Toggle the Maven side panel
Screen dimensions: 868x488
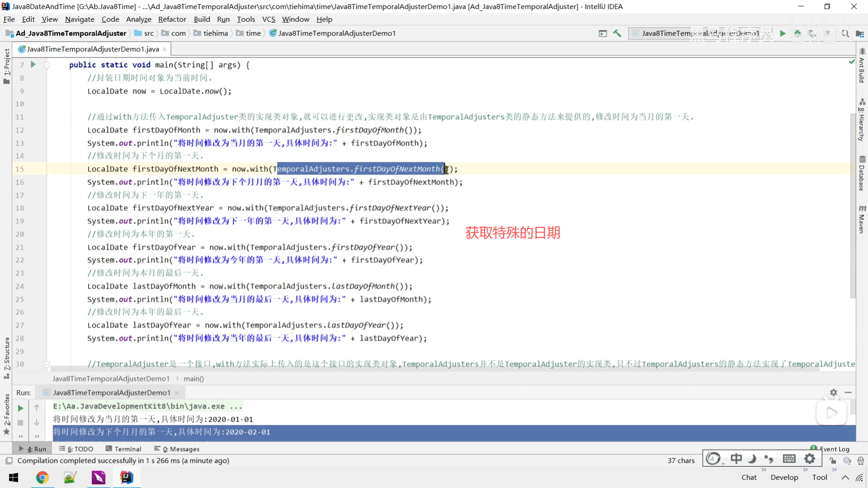click(x=862, y=220)
